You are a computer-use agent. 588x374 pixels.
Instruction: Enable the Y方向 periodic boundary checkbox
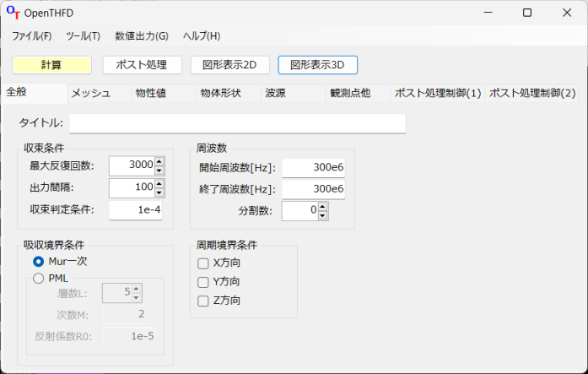(202, 282)
